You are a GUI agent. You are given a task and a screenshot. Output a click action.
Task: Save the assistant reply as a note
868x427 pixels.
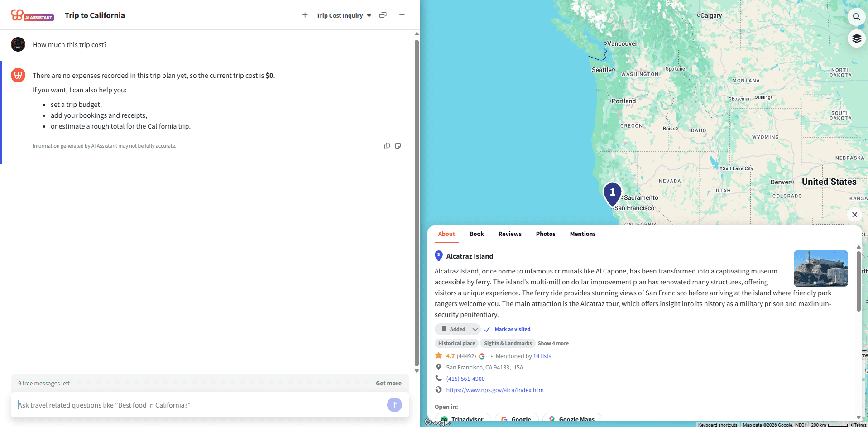398,146
